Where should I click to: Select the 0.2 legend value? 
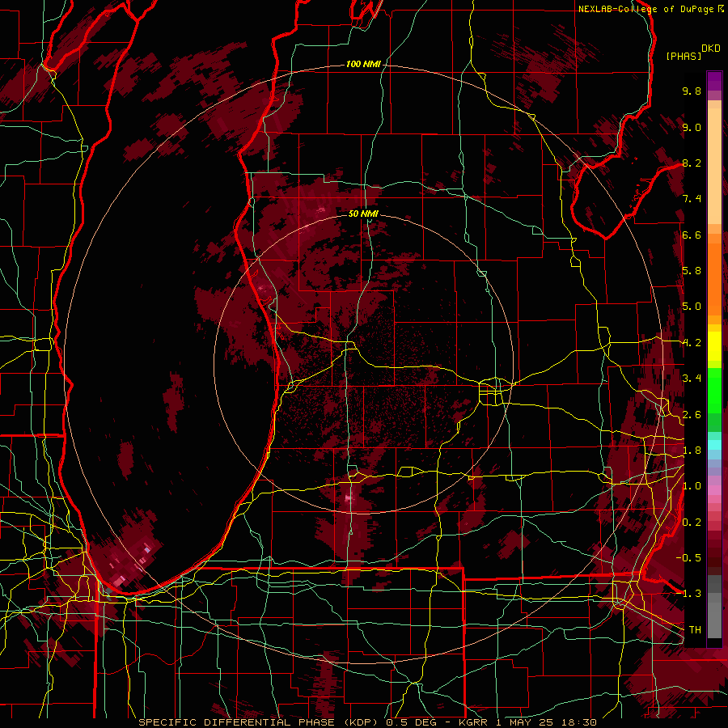(692, 523)
